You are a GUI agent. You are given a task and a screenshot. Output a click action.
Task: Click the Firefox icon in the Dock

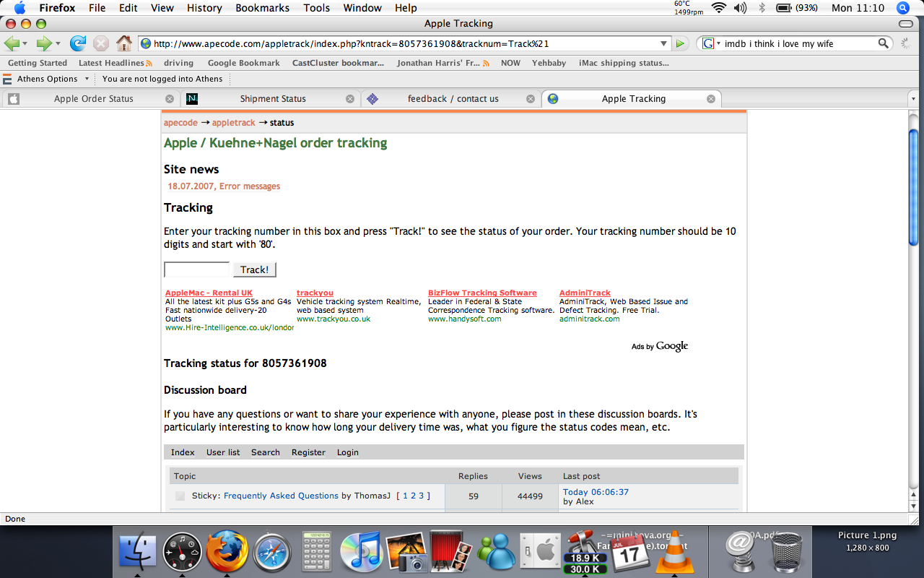tap(227, 552)
